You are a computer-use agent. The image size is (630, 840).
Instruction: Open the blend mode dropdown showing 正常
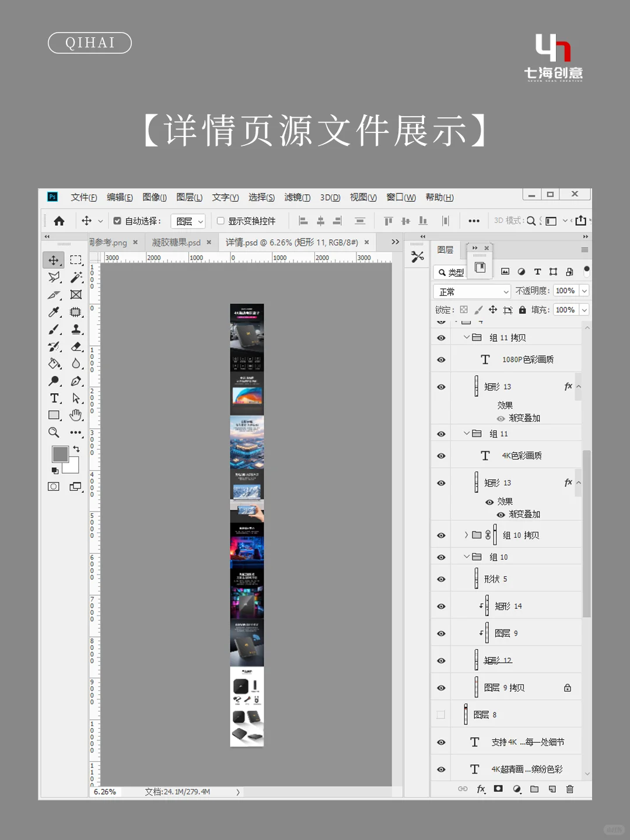point(471,290)
